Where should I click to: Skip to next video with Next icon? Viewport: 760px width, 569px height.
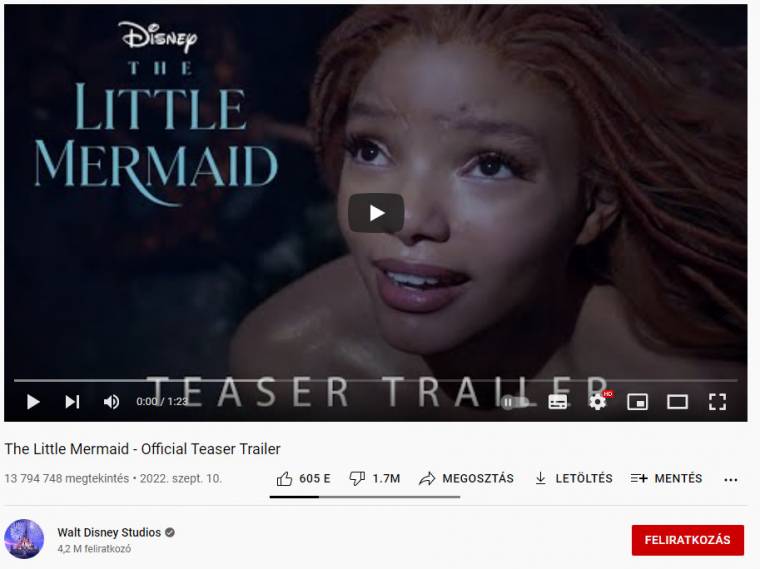coord(72,402)
